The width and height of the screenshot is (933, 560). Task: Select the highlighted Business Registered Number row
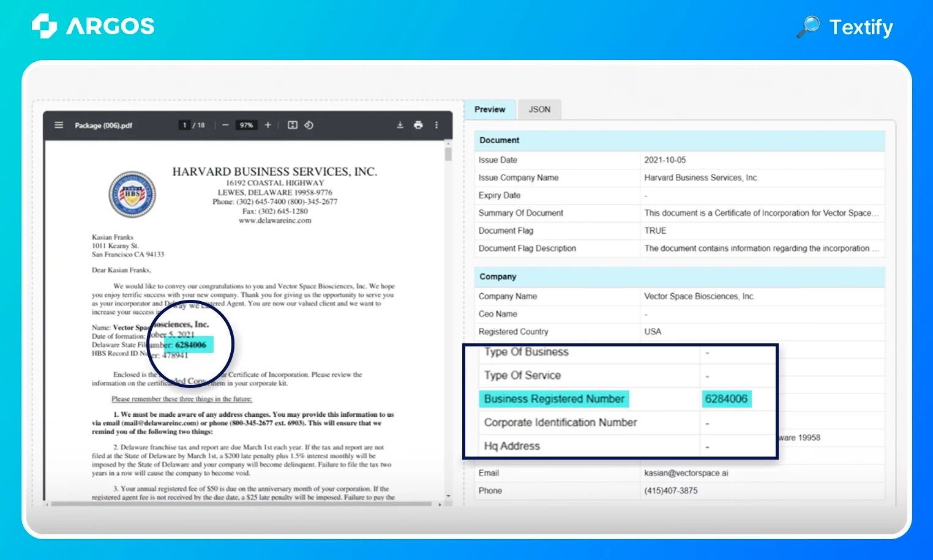point(553,398)
